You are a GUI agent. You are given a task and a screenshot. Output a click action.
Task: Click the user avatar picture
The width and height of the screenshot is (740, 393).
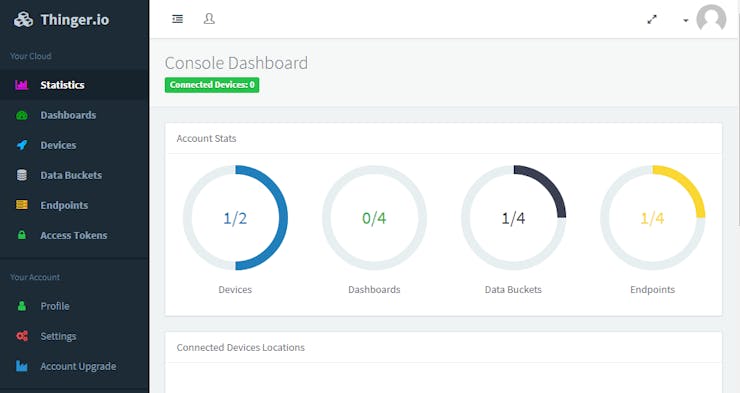(x=711, y=19)
